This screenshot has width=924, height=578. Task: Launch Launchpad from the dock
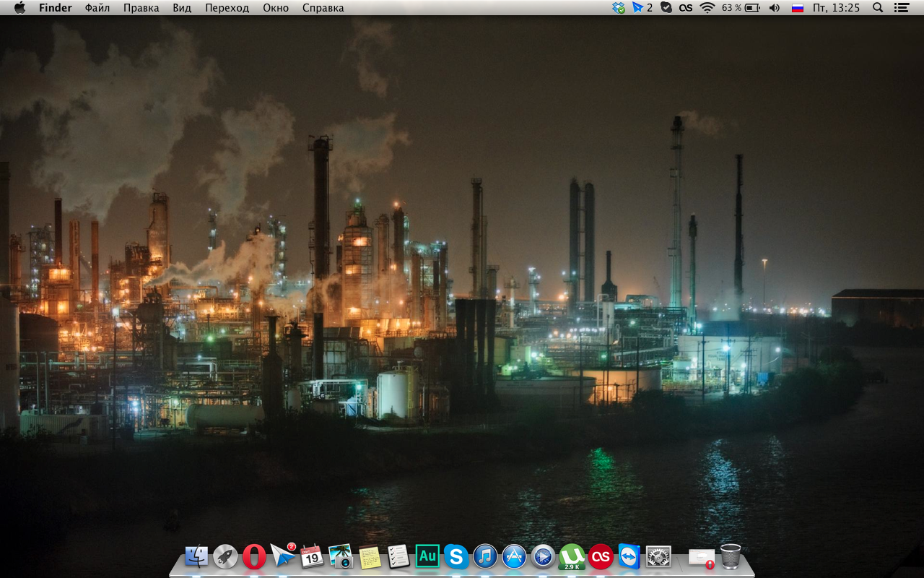[x=225, y=556]
